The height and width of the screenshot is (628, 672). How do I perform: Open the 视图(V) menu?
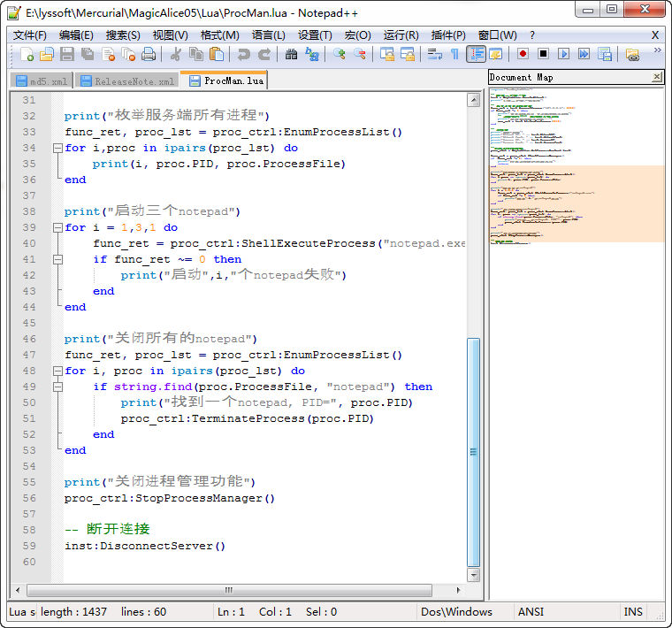coord(170,35)
